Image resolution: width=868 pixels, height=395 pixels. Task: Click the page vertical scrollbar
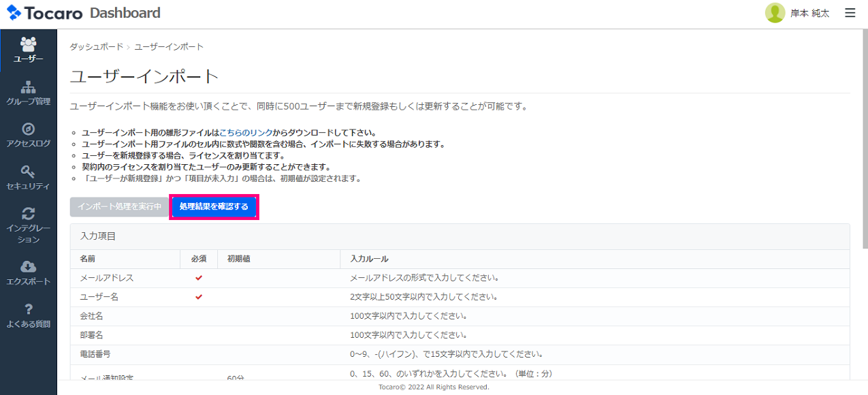pyautogui.click(x=864, y=136)
